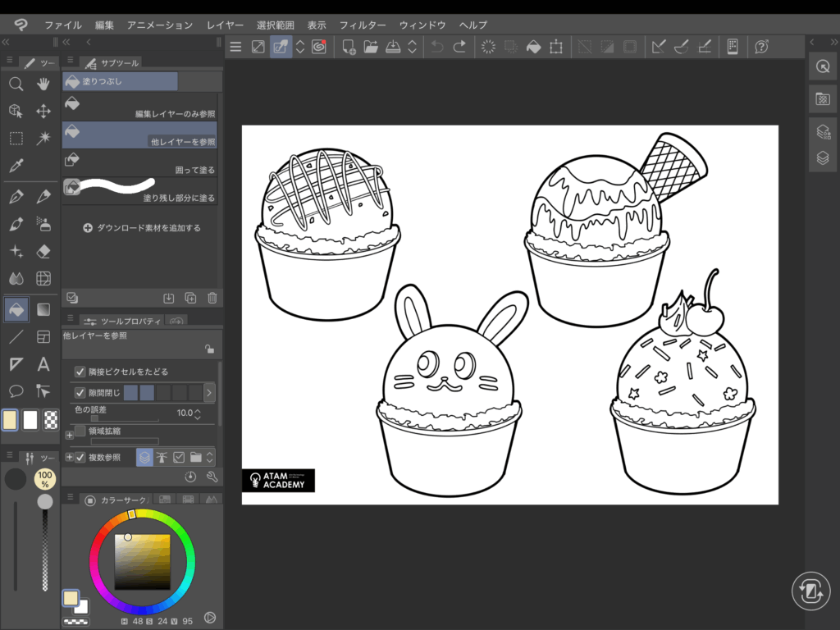Delete sub tool with trash icon
The image size is (840, 630).
[x=212, y=298]
